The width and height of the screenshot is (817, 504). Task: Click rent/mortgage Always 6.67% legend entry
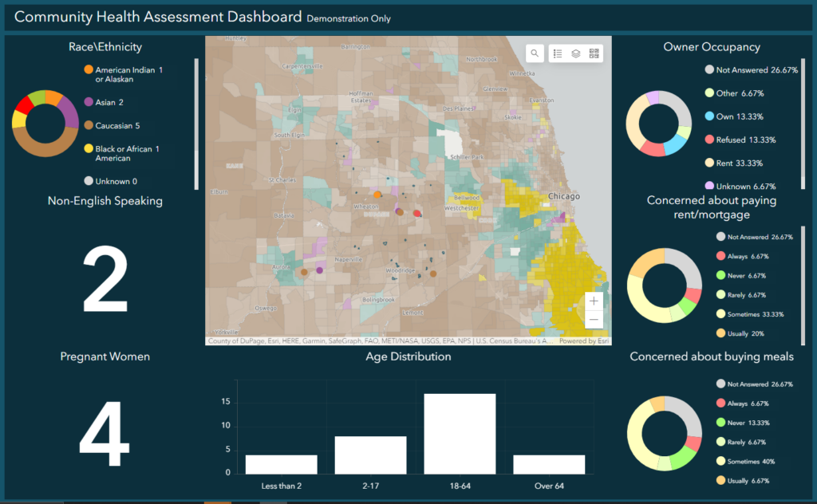[743, 256]
